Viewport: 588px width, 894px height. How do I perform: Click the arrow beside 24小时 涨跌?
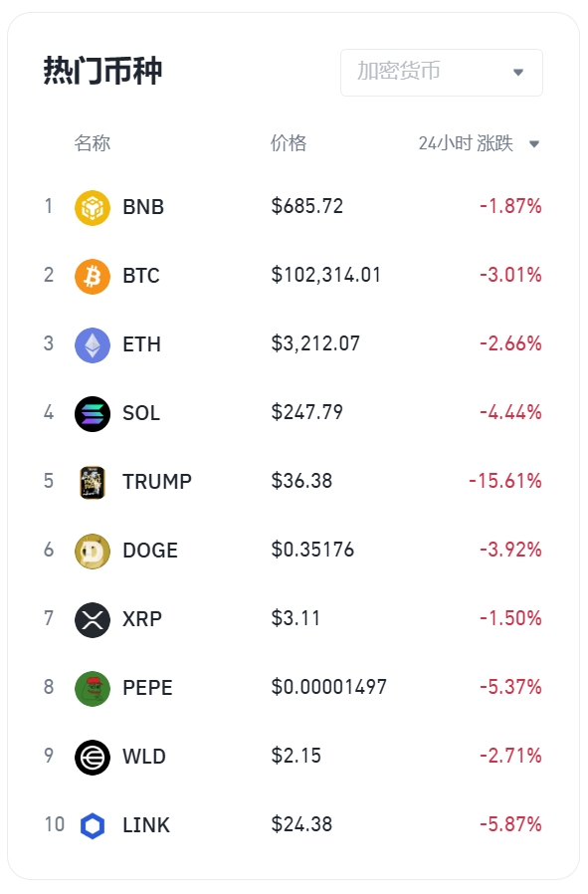click(534, 143)
